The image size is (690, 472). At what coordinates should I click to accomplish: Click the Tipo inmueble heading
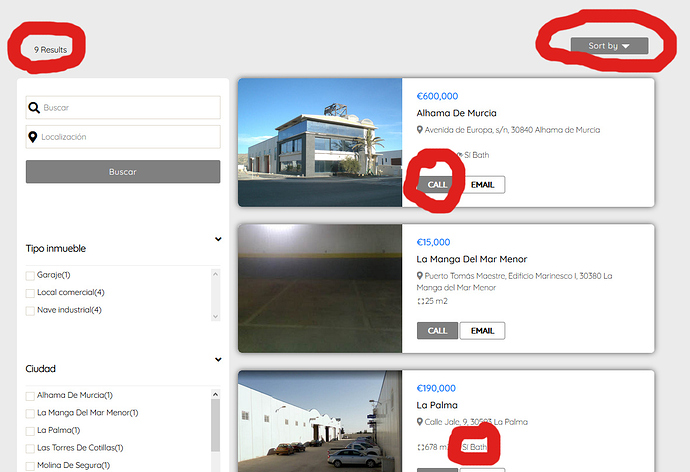click(x=55, y=249)
